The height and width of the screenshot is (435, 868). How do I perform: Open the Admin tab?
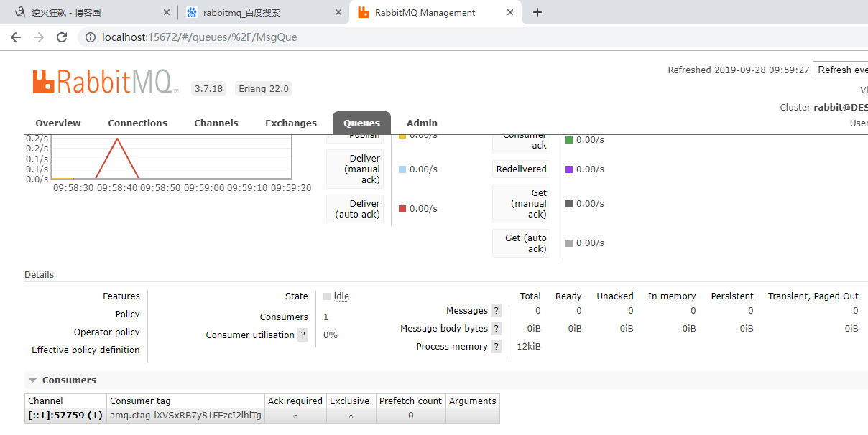pyautogui.click(x=422, y=123)
